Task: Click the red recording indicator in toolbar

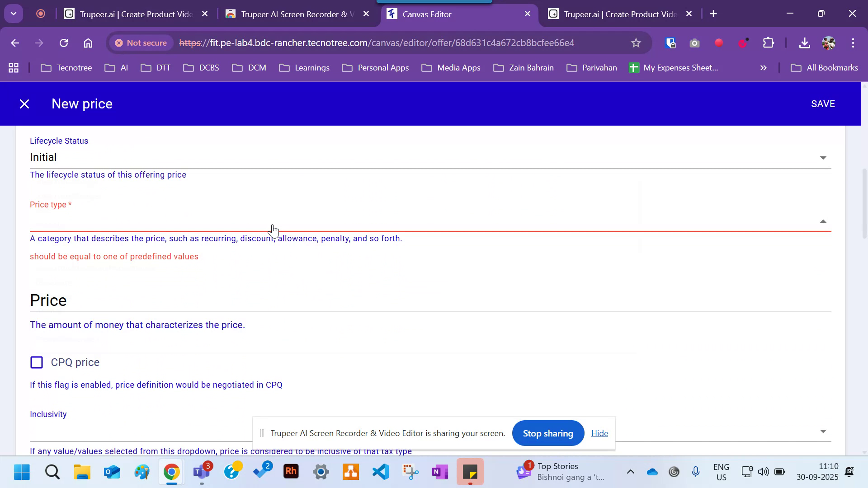Action: [x=719, y=43]
